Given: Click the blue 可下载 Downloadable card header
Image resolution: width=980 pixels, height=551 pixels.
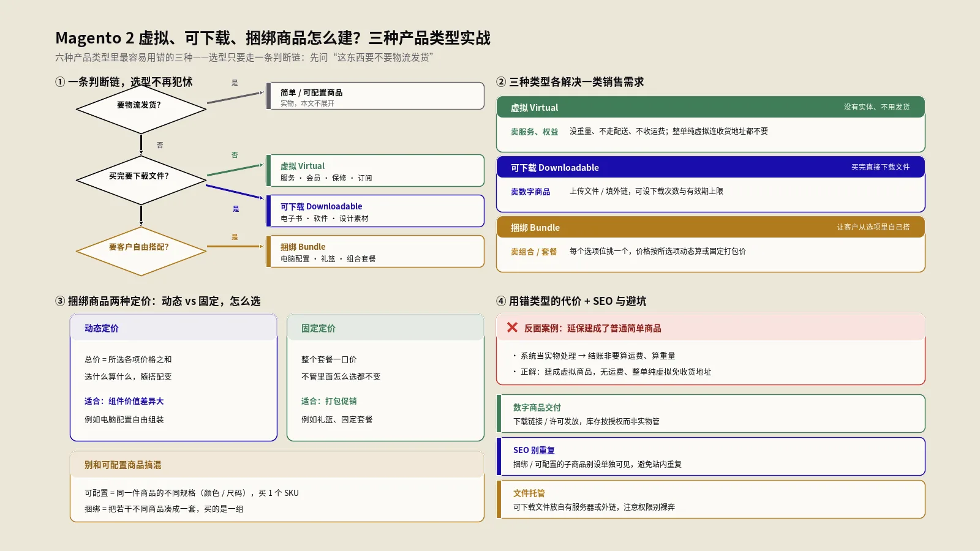Looking at the screenshot, I should click(x=710, y=167).
